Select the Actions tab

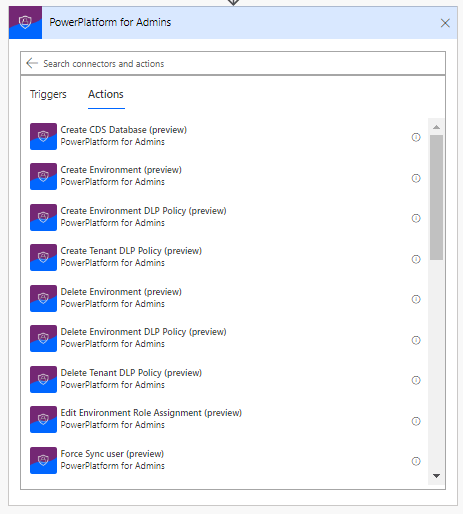coord(106,94)
